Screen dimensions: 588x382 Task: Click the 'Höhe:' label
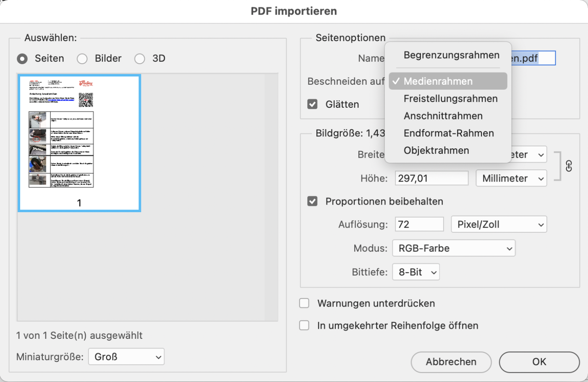(x=374, y=178)
